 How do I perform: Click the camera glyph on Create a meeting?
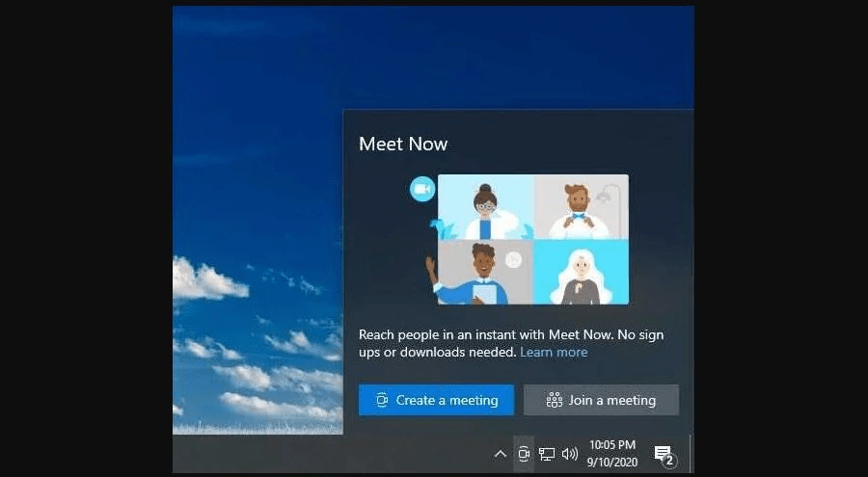[x=381, y=400]
